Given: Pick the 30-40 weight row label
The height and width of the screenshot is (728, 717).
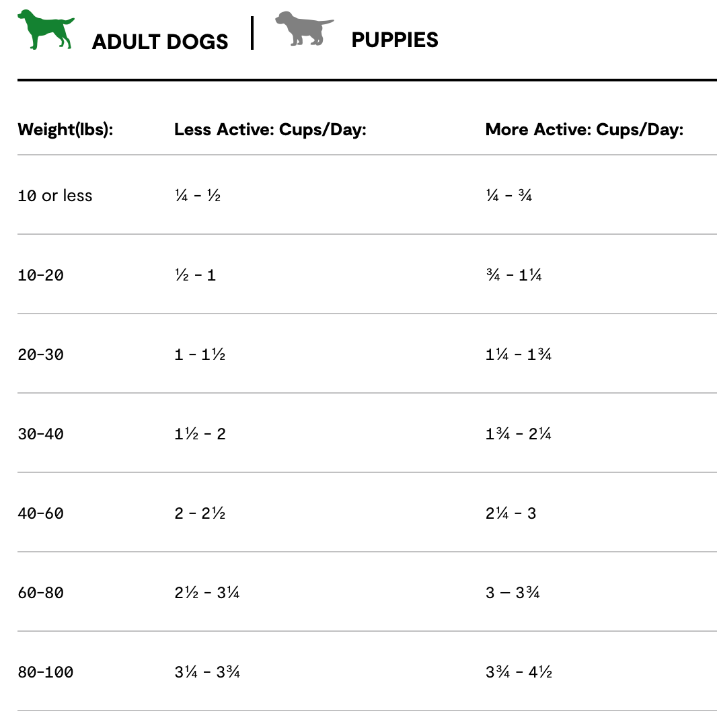Looking at the screenshot, I should click(40, 434).
